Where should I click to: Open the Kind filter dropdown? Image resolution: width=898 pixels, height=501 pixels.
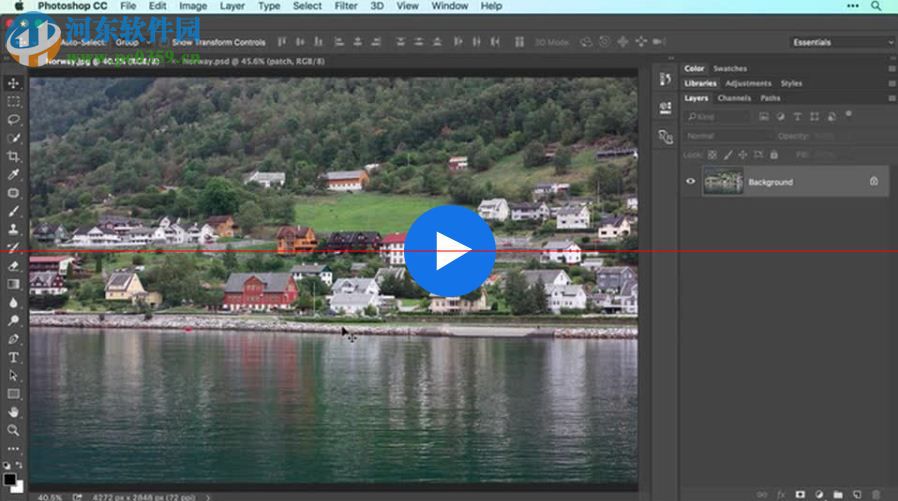718,117
